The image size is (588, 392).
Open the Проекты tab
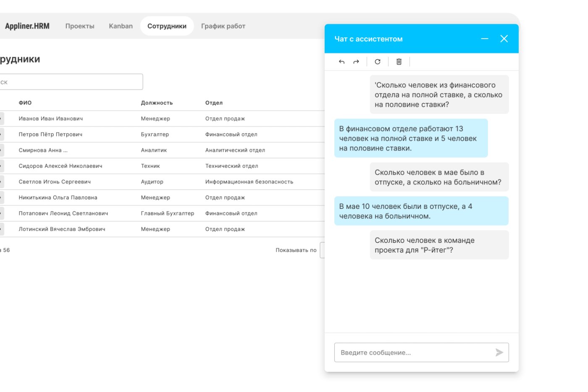(80, 26)
